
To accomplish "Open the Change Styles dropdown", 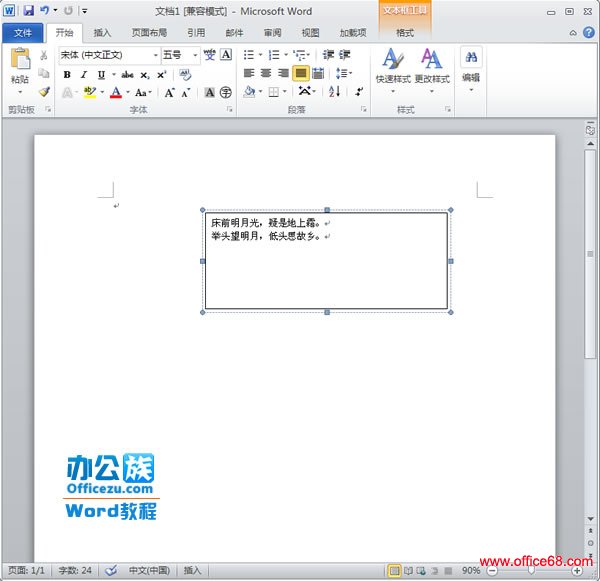I will point(432,66).
